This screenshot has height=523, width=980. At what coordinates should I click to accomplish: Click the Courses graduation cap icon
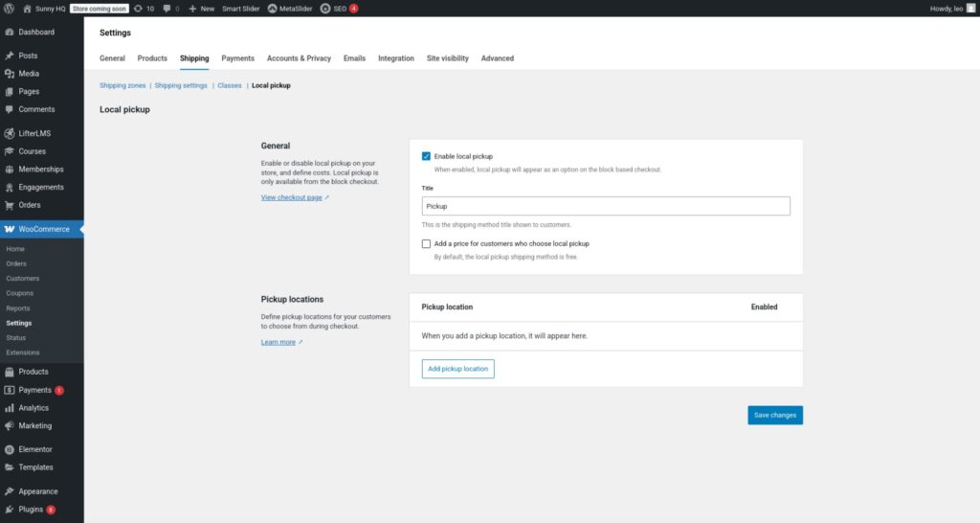click(x=10, y=151)
